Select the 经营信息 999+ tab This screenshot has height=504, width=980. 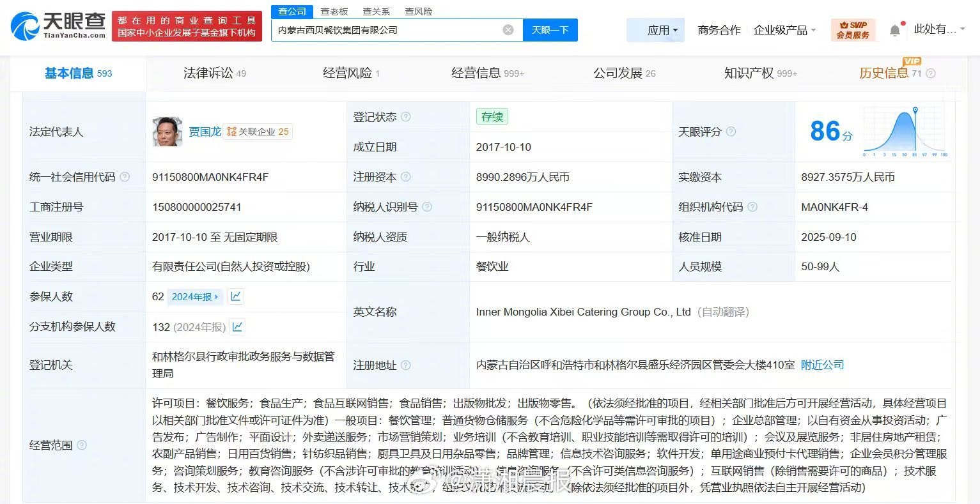click(x=488, y=73)
